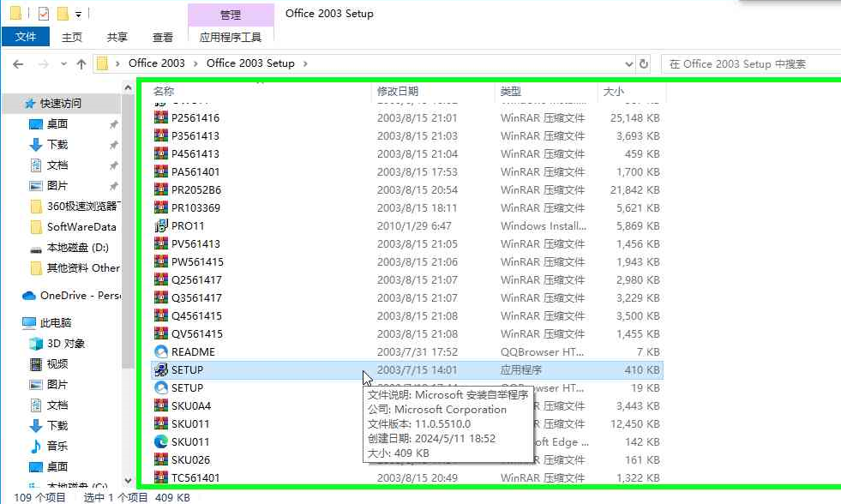Open pinned 下载 under quick access

click(x=57, y=144)
